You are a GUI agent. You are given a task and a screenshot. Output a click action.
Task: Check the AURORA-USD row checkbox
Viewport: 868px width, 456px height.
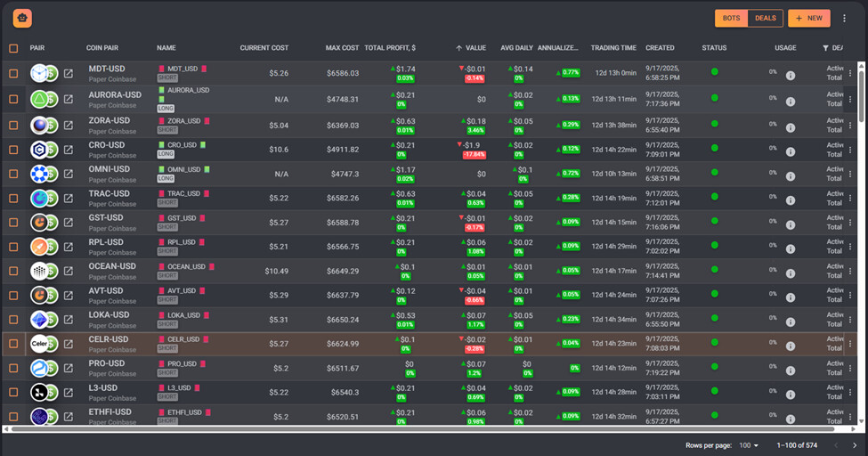tap(13, 99)
